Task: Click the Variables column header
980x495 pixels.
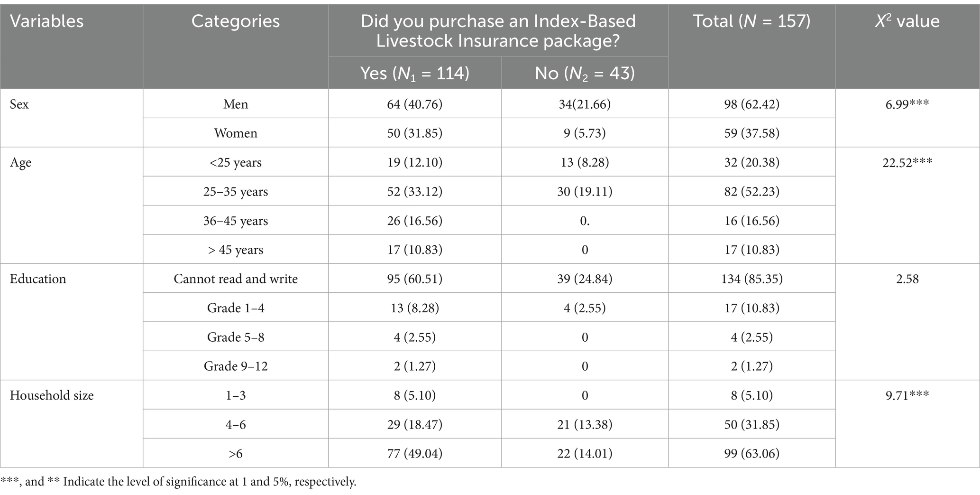Action: (x=46, y=21)
